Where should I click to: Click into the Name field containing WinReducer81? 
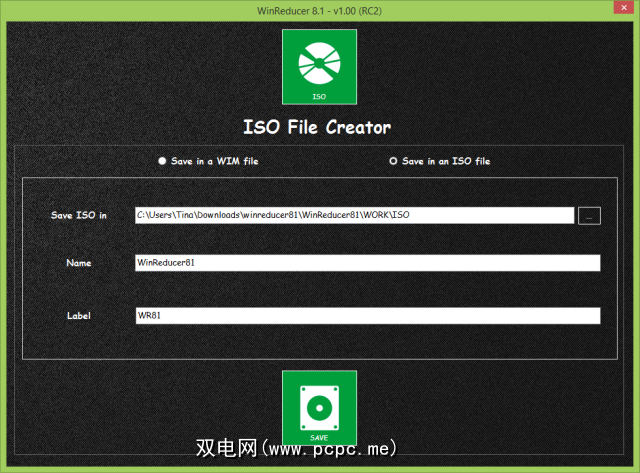367,263
